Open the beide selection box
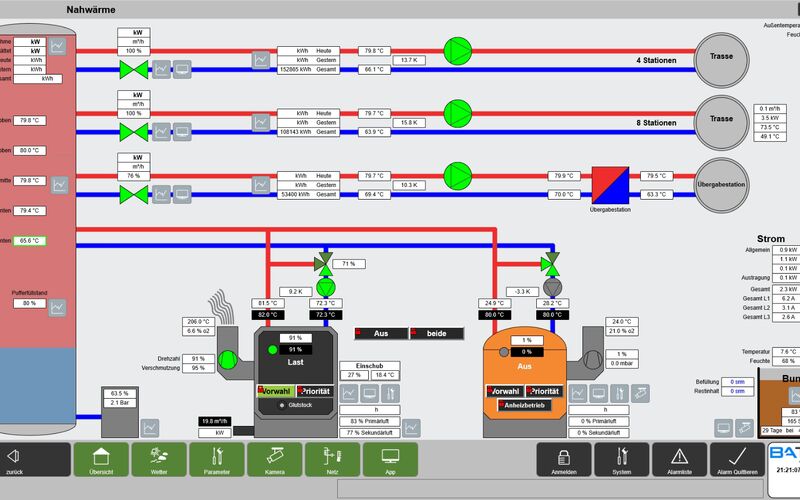800x500 pixels. [437, 334]
